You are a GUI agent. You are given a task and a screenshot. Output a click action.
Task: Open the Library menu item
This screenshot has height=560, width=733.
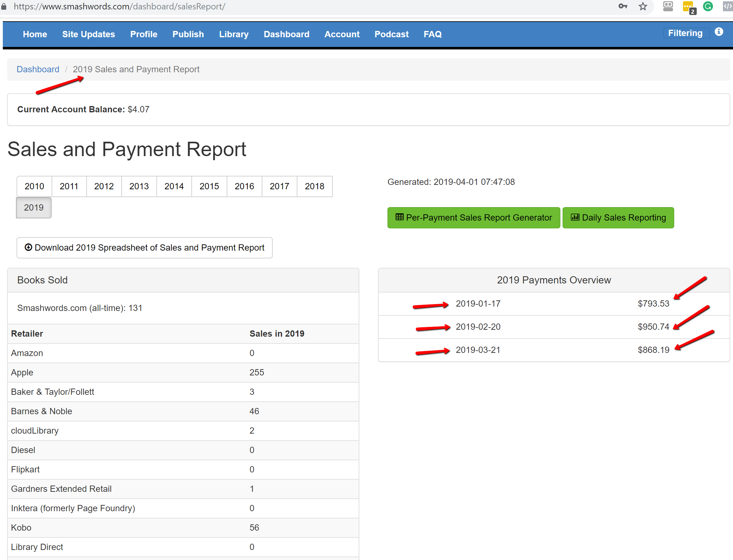click(x=234, y=34)
